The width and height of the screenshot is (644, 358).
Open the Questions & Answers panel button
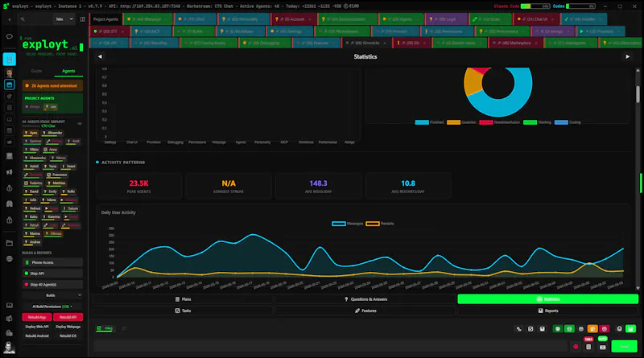[x=365, y=299]
